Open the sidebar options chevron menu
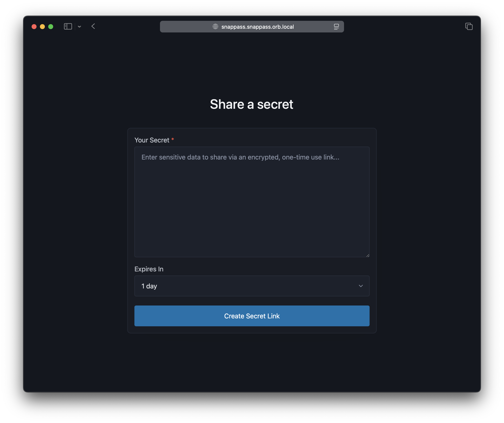 [79, 27]
